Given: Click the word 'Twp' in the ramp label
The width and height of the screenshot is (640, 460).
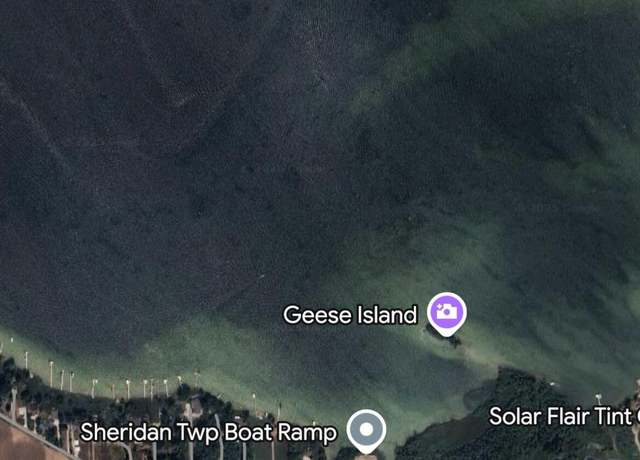Looking at the screenshot, I should [x=198, y=433].
